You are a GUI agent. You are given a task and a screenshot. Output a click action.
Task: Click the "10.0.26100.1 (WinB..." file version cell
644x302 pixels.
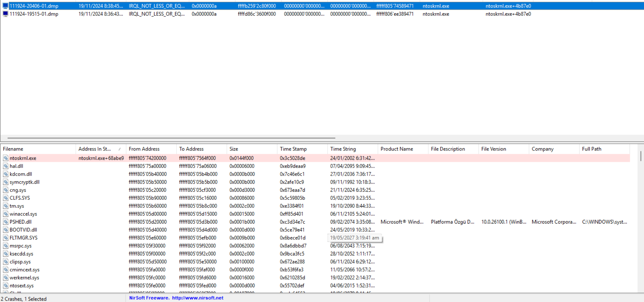pyautogui.click(x=504, y=222)
